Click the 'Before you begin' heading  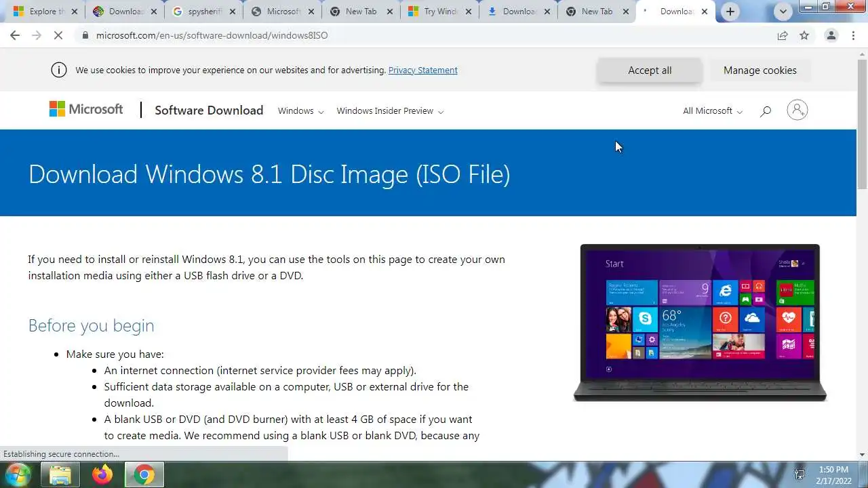point(91,325)
